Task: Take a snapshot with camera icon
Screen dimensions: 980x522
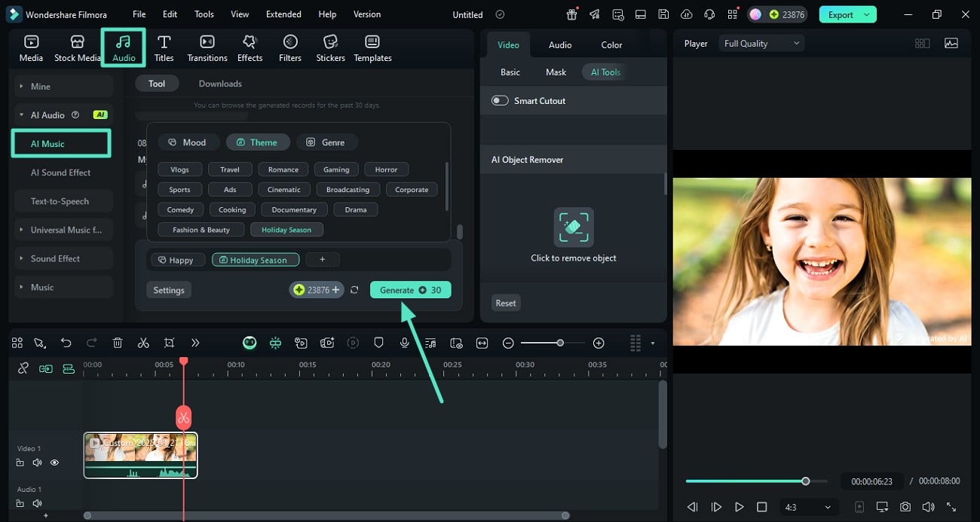Action: click(x=905, y=507)
